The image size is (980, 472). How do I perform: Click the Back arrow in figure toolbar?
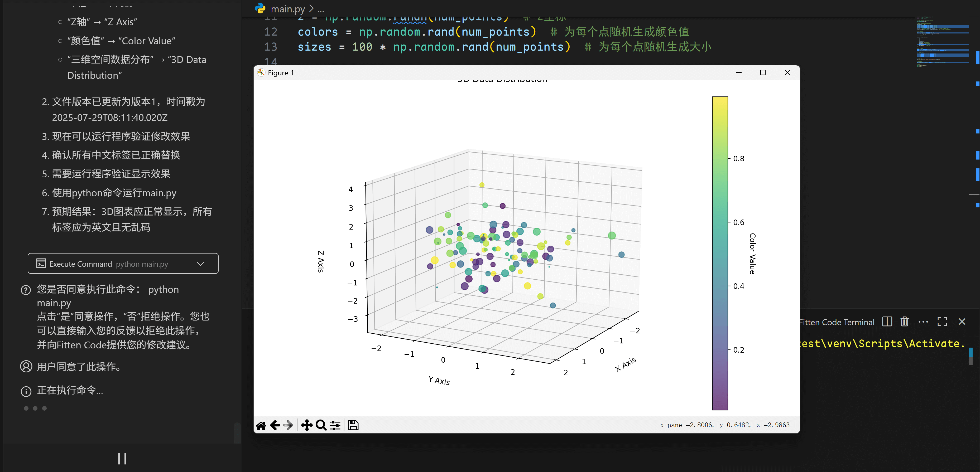point(275,425)
